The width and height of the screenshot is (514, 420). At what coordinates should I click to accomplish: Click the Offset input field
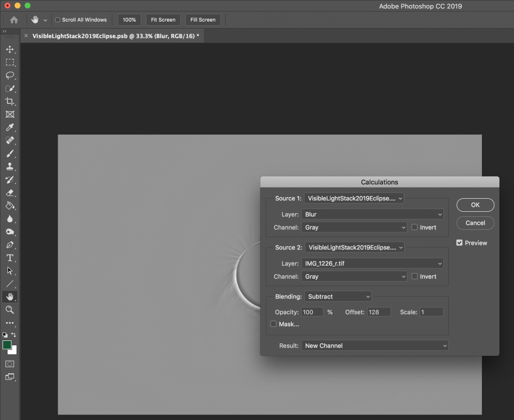coord(379,312)
